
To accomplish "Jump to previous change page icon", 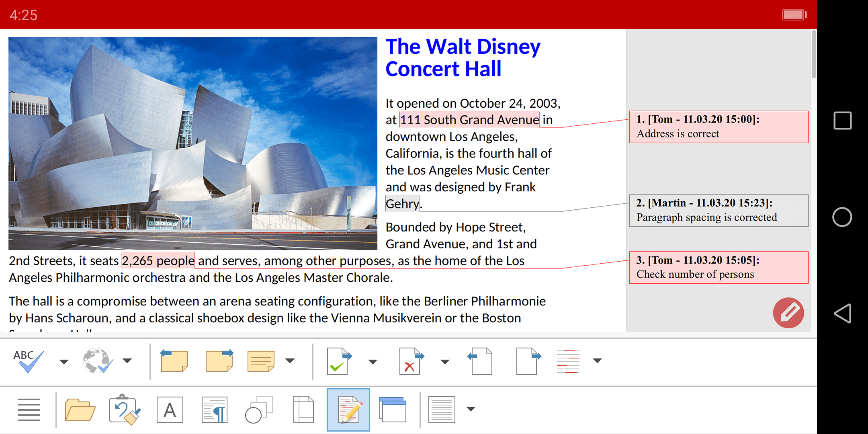I will pos(481,361).
